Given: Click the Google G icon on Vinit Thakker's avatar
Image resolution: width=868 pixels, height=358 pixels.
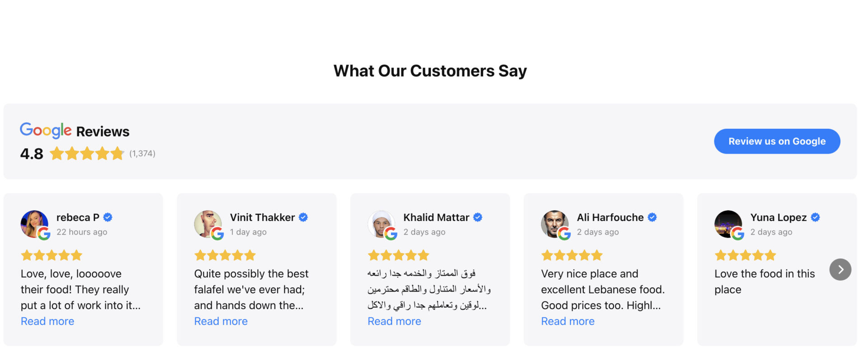Looking at the screenshot, I should tap(217, 234).
